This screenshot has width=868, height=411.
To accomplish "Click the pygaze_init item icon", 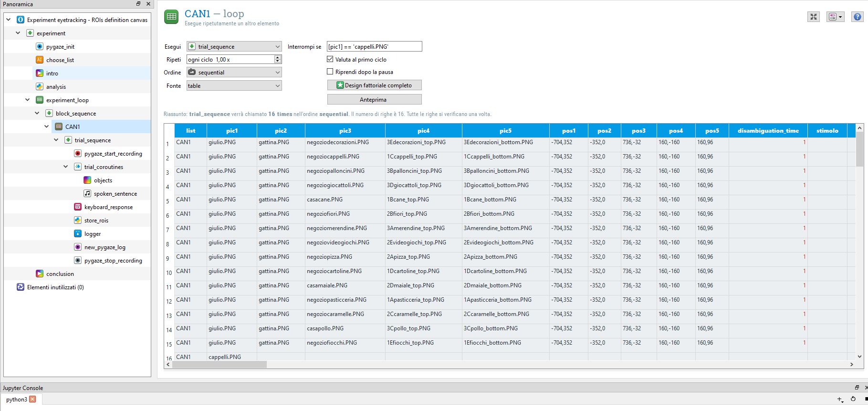I will pyautogui.click(x=40, y=47).
